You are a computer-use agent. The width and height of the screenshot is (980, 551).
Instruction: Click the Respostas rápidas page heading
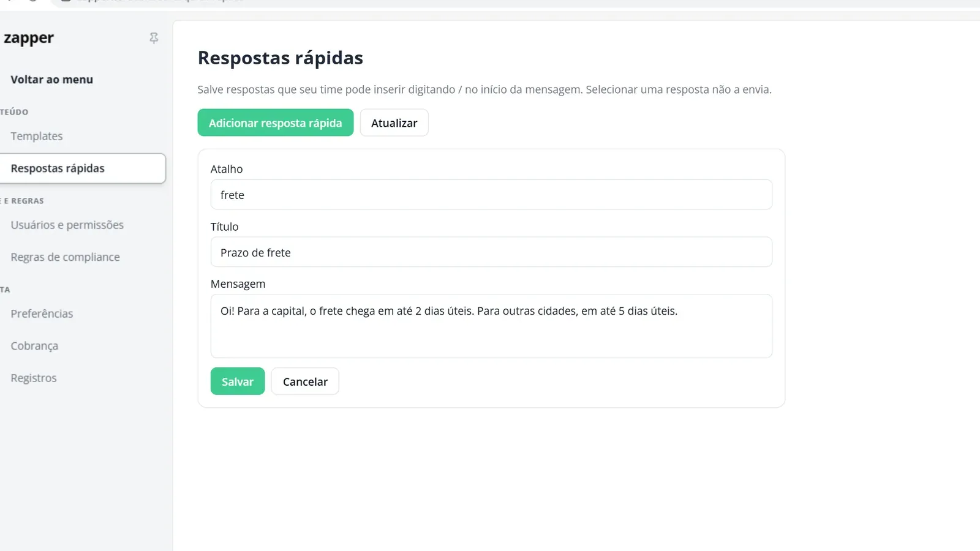281,58
